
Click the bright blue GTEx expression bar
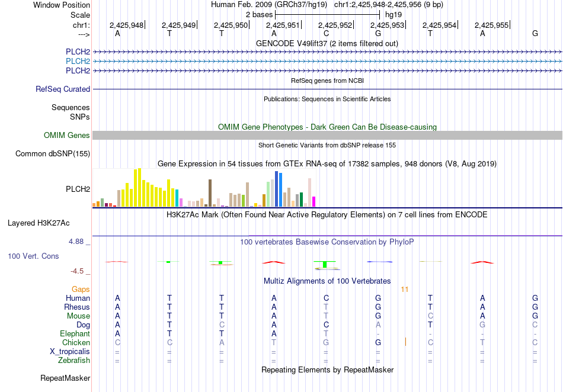280,189
